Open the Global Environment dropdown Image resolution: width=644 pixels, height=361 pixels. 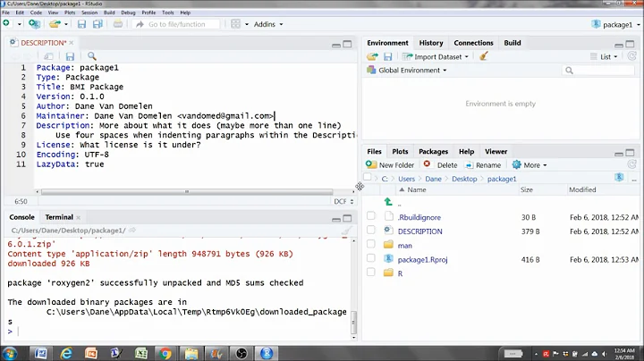click(x=407, y=71)
